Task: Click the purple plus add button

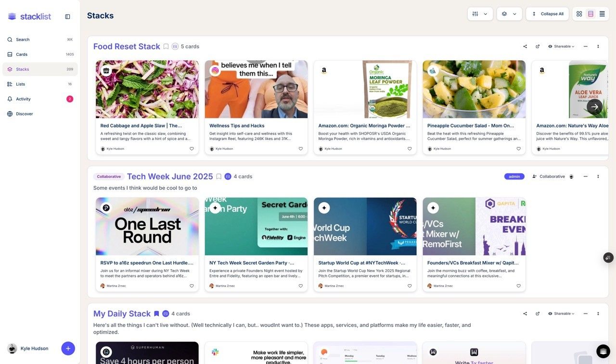Action: (68, 349)
